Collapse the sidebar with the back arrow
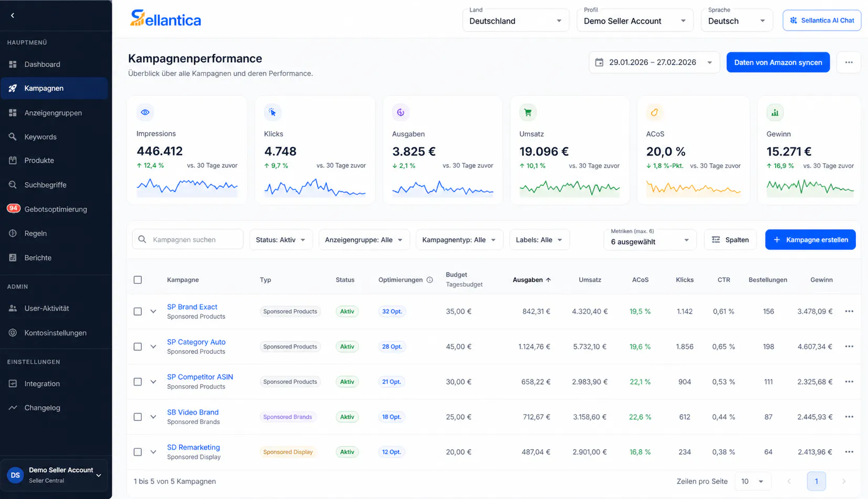The height and width of the screenshot is (499, 868). [13, 16]
